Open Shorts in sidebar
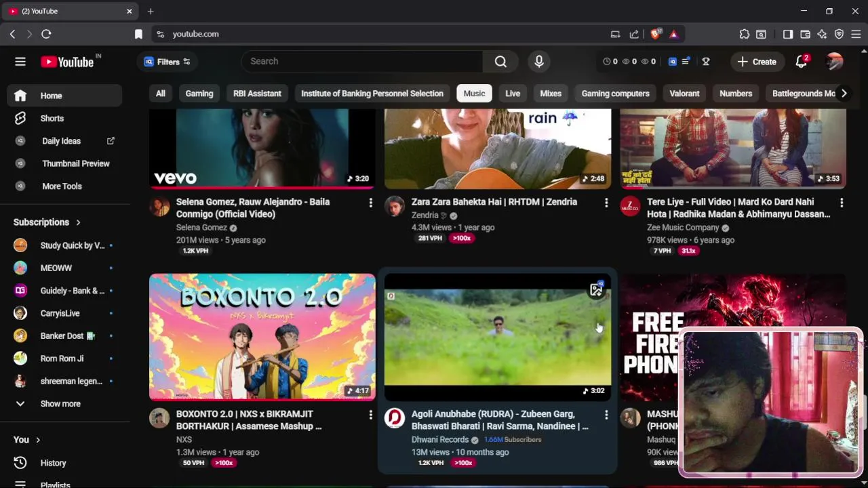This screenshot has height=488, width=868. 65,118
